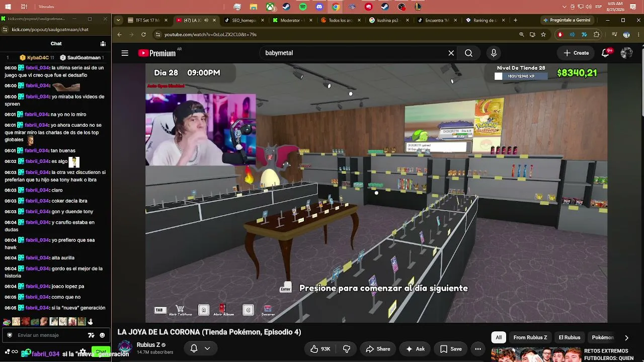Open the Xbox app from the taskbar
The width and height of the screenshot is (644, 362).
[270, 7]
